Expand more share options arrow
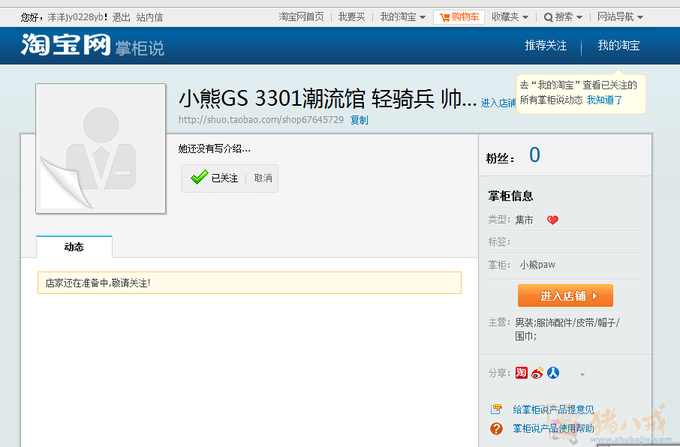This screenshot has width=680, height=447. [582, 374]
